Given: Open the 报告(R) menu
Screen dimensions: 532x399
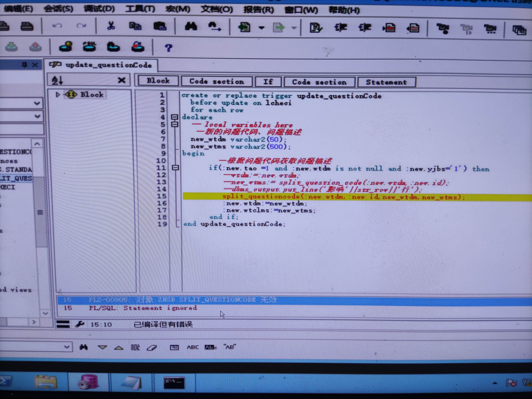Looking at the screenshot, I should [x=259, y=10].
